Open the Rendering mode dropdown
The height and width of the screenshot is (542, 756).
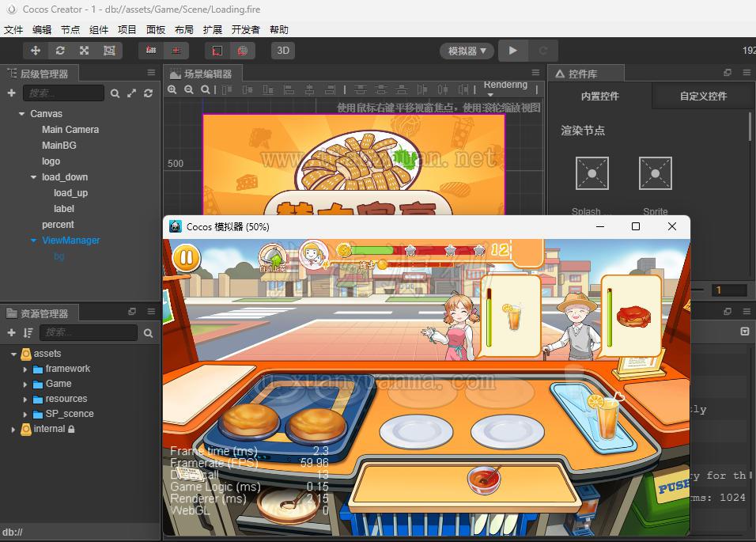point(505,87)
